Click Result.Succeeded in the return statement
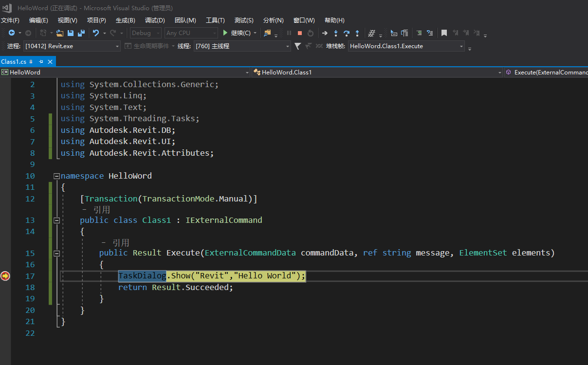 [190, 288]
